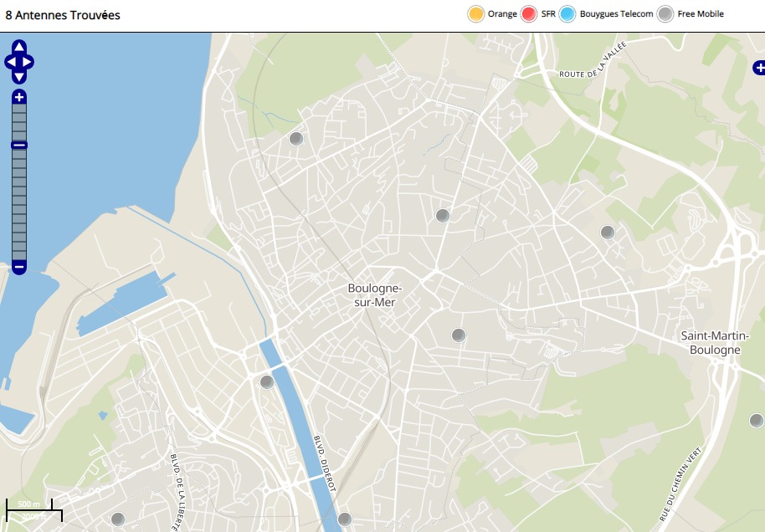Click the northernmost antenna marker

tap(296, 139)
